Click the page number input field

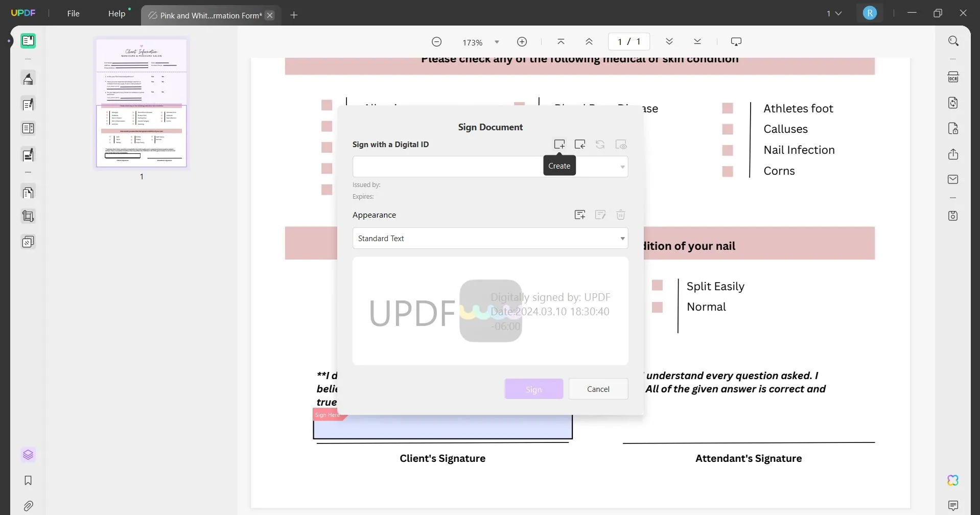point(629,41)
